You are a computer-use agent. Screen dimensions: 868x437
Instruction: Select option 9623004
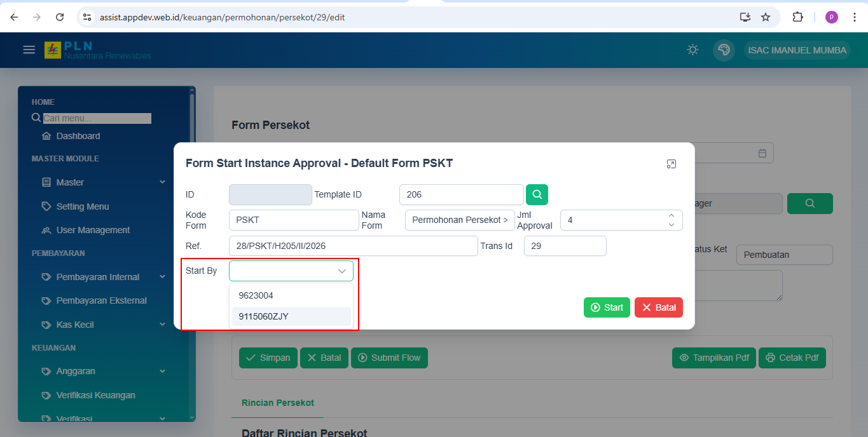pyautogui.click(x=291, y=295)
